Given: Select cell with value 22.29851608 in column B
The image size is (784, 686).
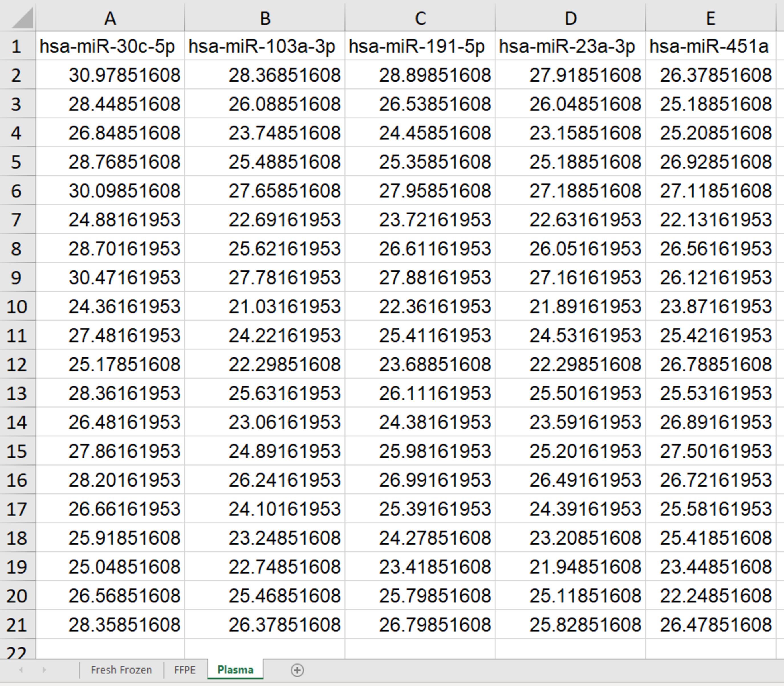Looking at the screenshot, I should click(265, 364).
